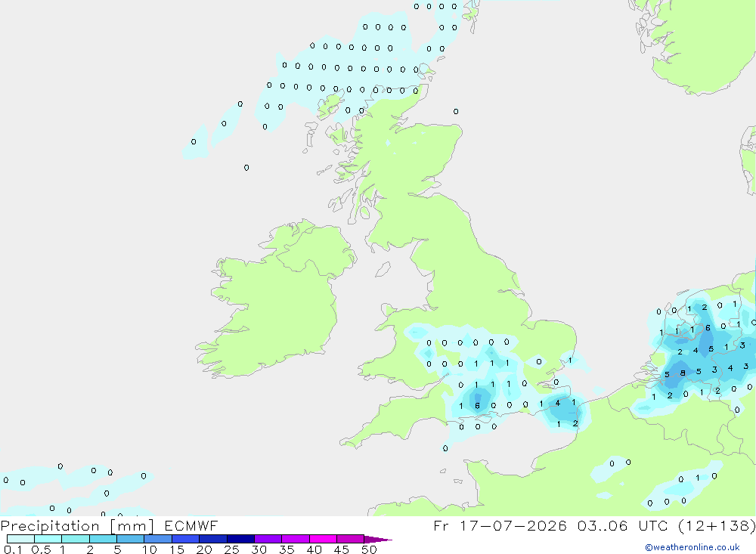Screen dimensions: 756x554
Task: Click the legend scale label "30"
Action: click(x=259, y=549)
